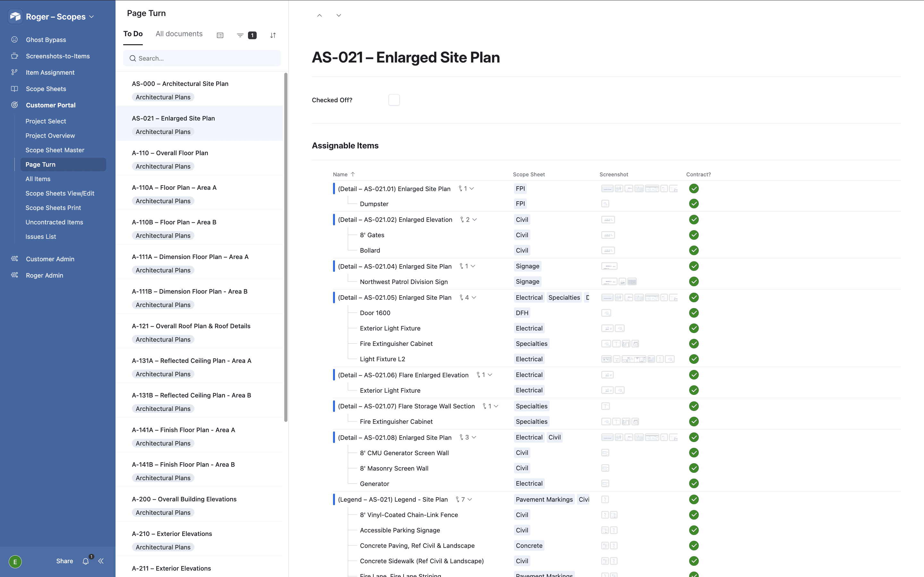Click the sort order arrows icon

[x=273, y=35]
